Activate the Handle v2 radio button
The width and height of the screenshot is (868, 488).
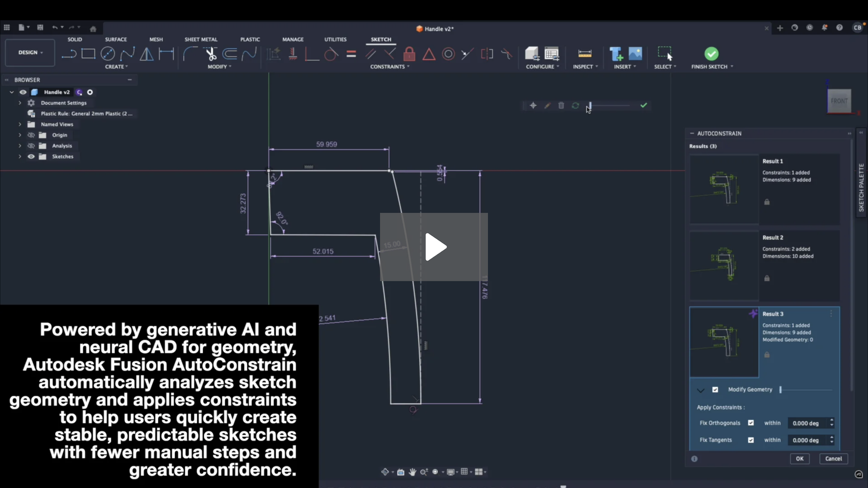pos(90,92)
